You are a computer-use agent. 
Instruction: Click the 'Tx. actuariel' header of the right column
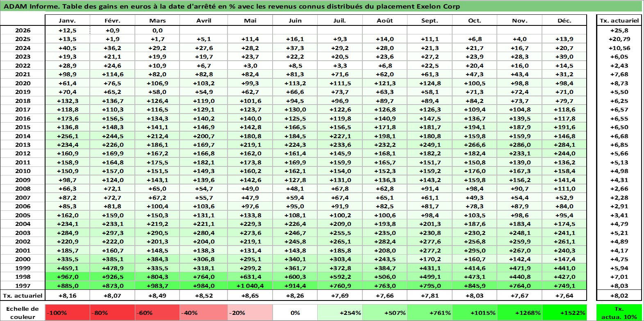coord(619,20)
